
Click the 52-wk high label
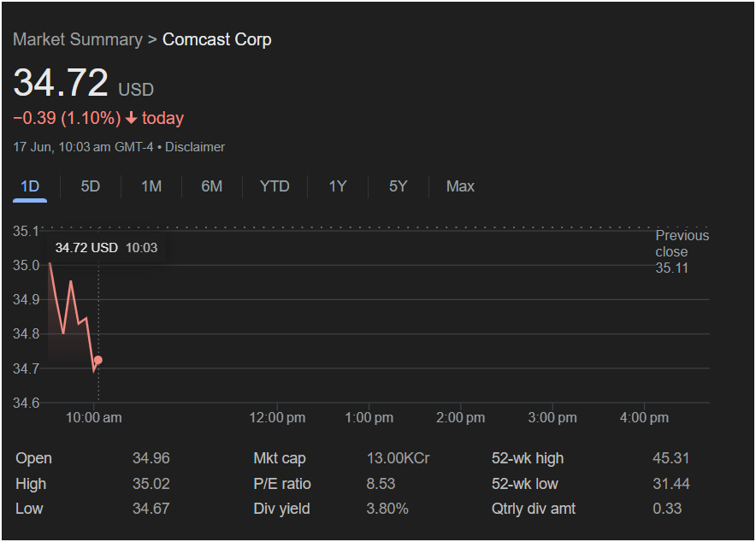click(x=528, y=458)
